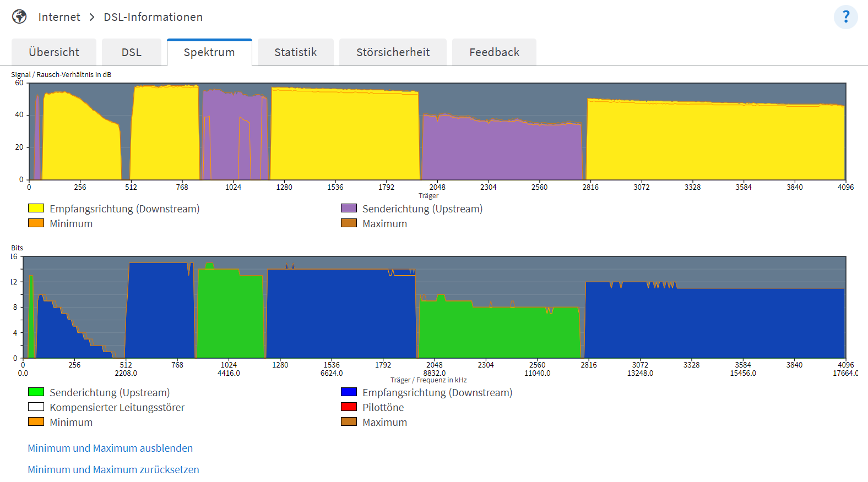Click the '2208.0' frequency value

pos(126,373)
